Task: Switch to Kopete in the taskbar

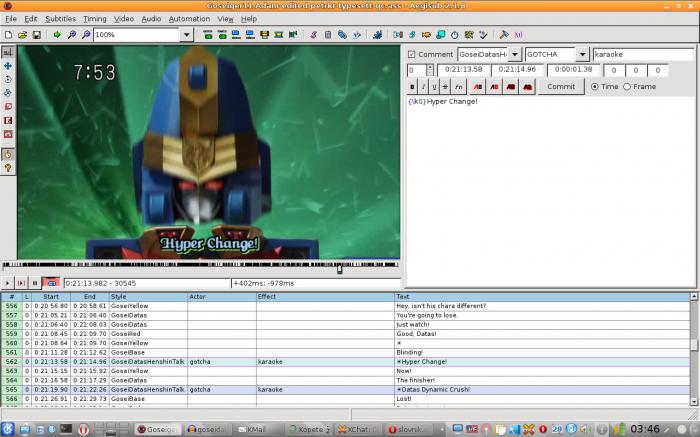Action: pos(308,429)
